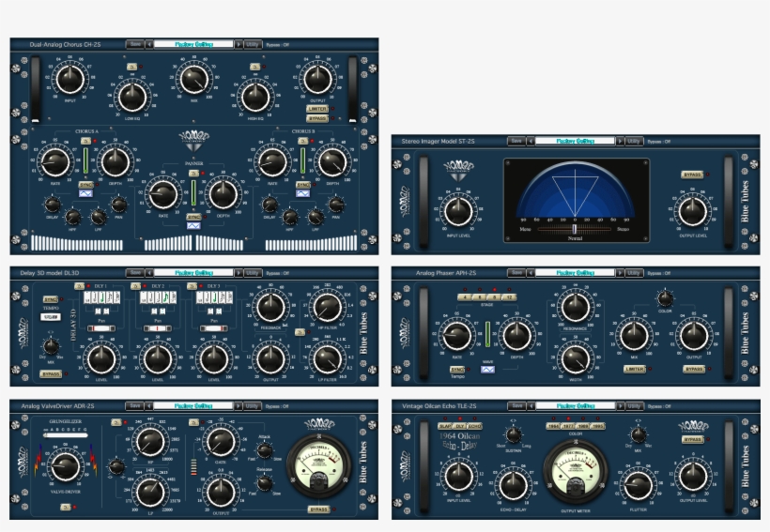This screenshot has width=770, height=532.
Task: Click Chorus A section in button
Action: coord(85,141)
